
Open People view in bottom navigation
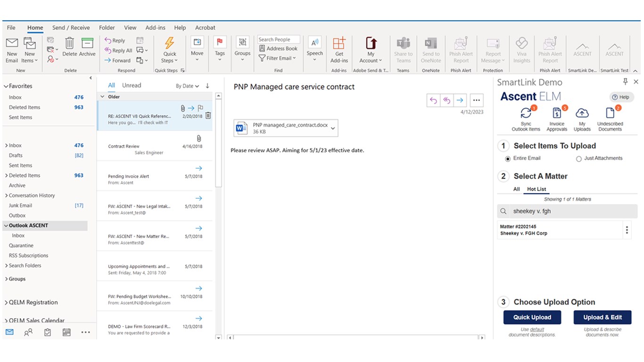[x=28, y=332]
